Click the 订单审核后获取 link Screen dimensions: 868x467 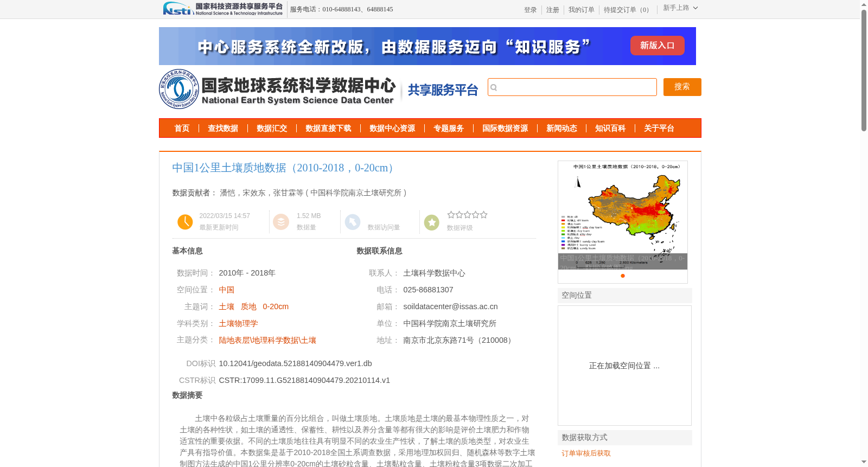coord(586,453)
